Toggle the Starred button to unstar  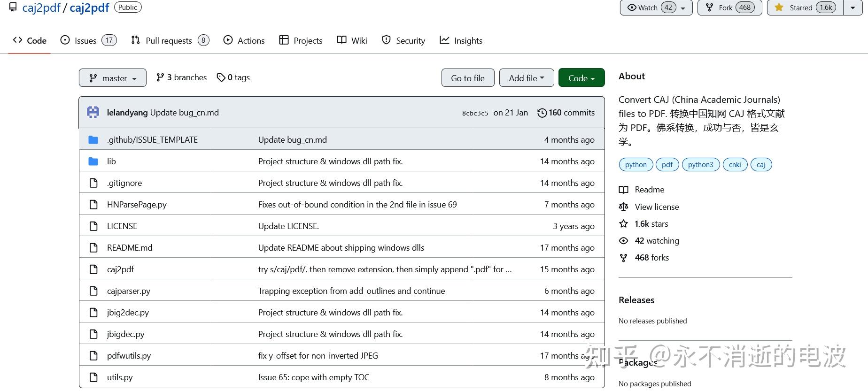[805, 8]
